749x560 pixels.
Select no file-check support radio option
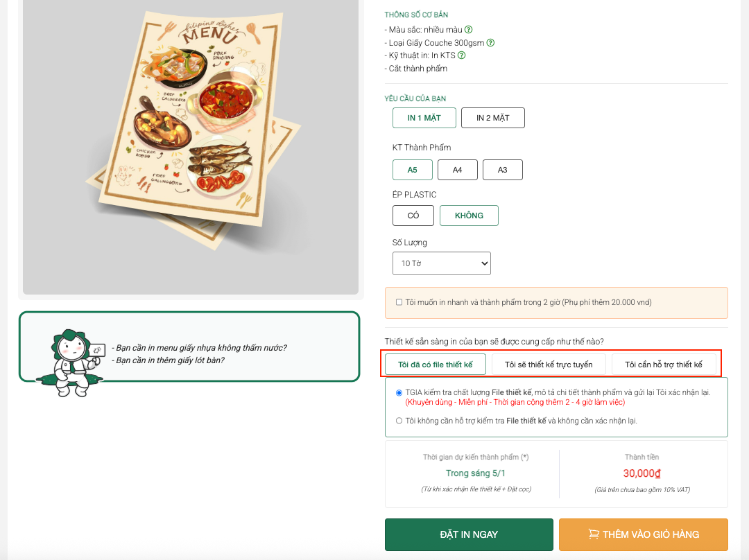(399, 421)
